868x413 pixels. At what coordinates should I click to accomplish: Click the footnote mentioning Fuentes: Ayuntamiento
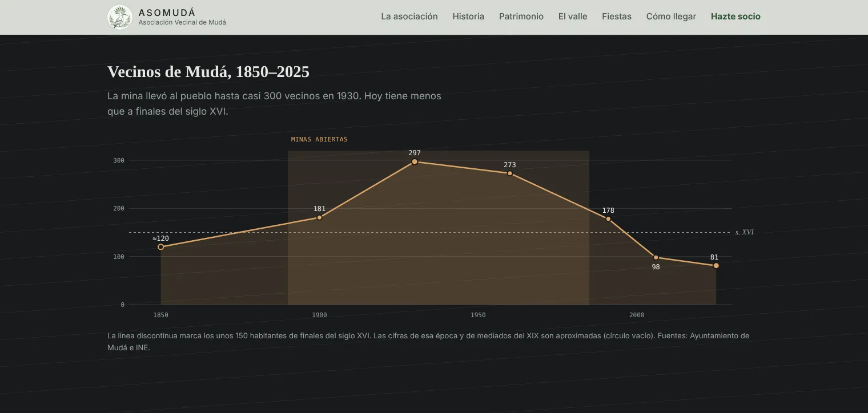[428, 341]
